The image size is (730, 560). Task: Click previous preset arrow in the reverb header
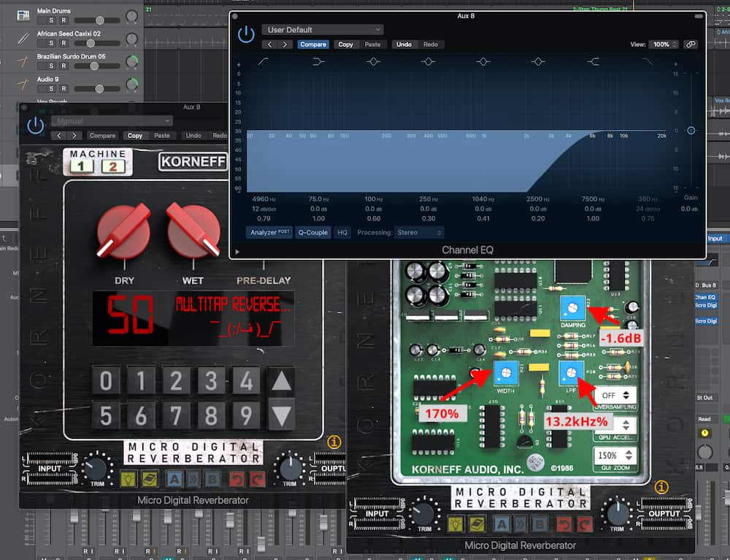(x=58, y=136)
